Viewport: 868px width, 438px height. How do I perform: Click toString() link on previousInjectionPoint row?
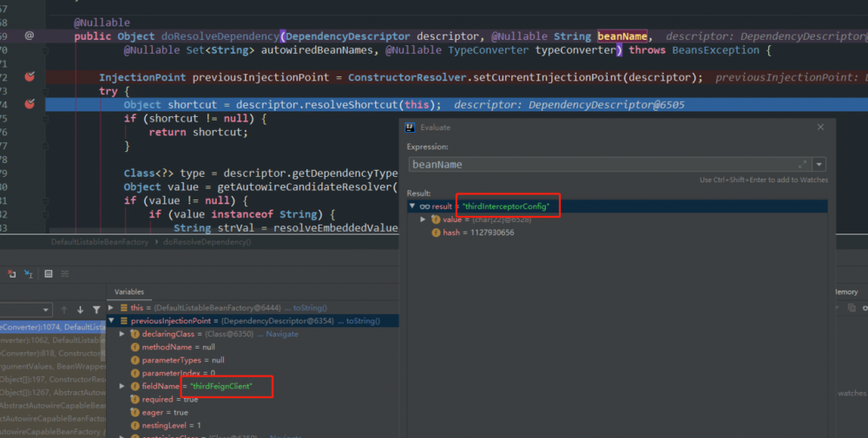tap(363, 321)
